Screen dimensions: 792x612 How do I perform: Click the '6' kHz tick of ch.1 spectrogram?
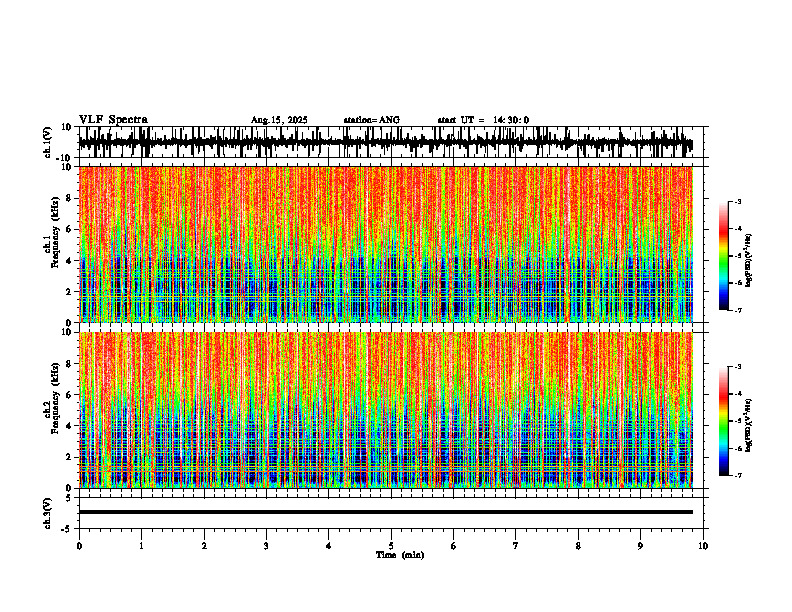69,229
